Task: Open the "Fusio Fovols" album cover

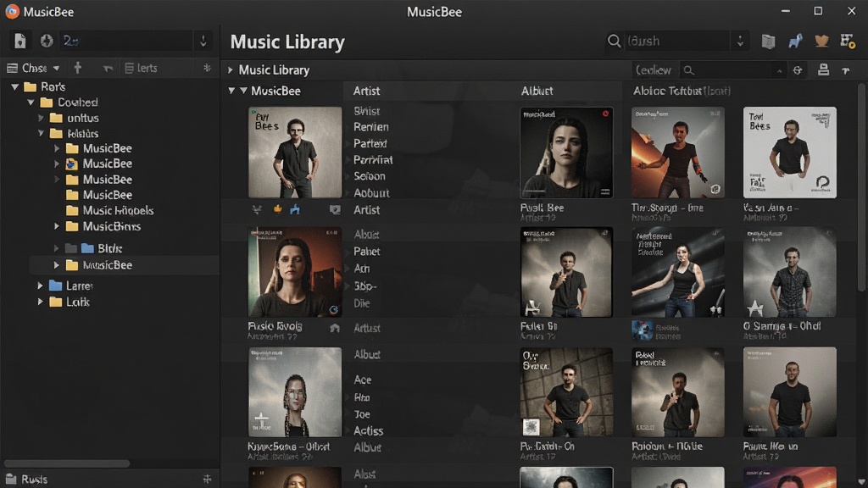Action: (294, 272)
